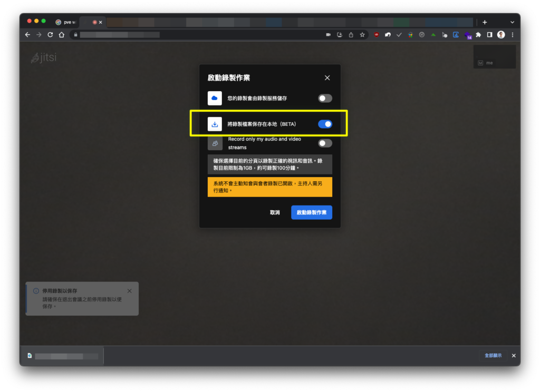Close the start recording dialog

coord(327,78)
